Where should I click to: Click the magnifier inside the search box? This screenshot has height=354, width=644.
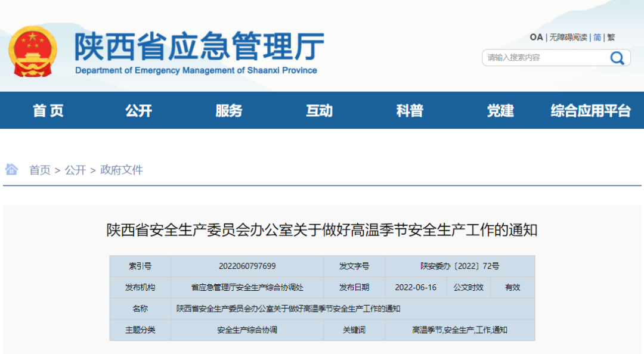[617, 58]
